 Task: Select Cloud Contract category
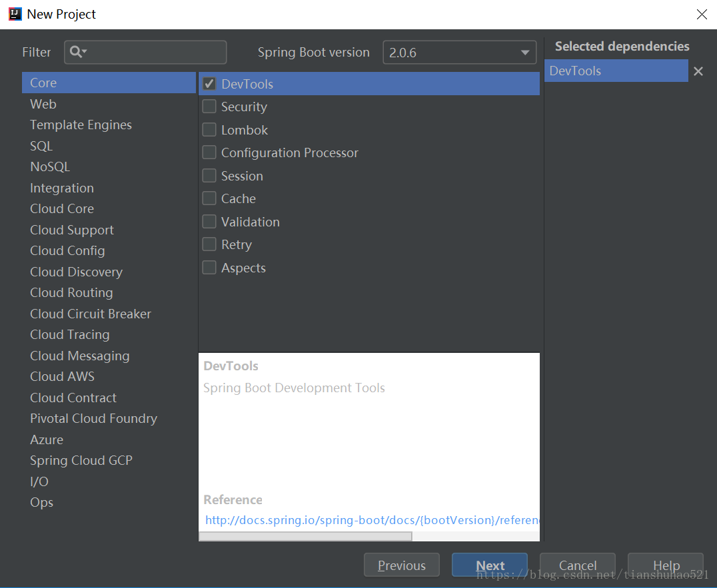pyautogui.click(x=109, y=398)
